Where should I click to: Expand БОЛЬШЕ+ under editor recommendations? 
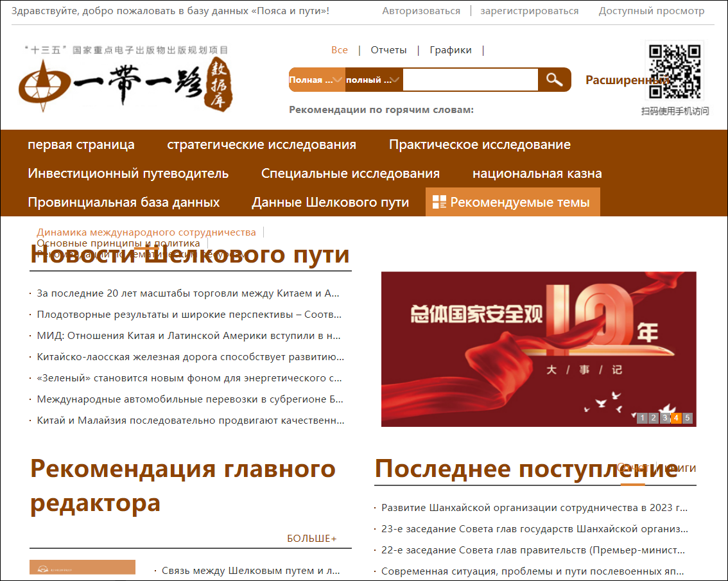coord(311,539)
